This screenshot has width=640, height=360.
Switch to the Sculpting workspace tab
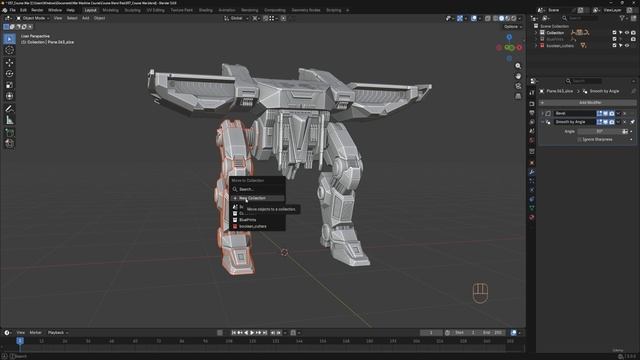(x=133, y=10)
